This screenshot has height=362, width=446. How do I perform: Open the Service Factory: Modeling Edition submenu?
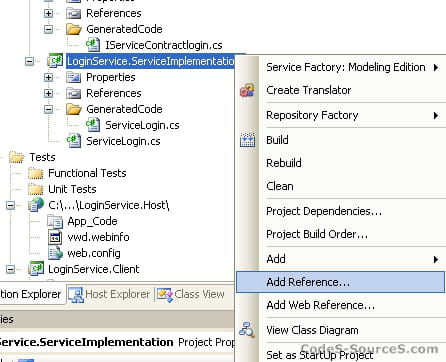click(352, 67)
